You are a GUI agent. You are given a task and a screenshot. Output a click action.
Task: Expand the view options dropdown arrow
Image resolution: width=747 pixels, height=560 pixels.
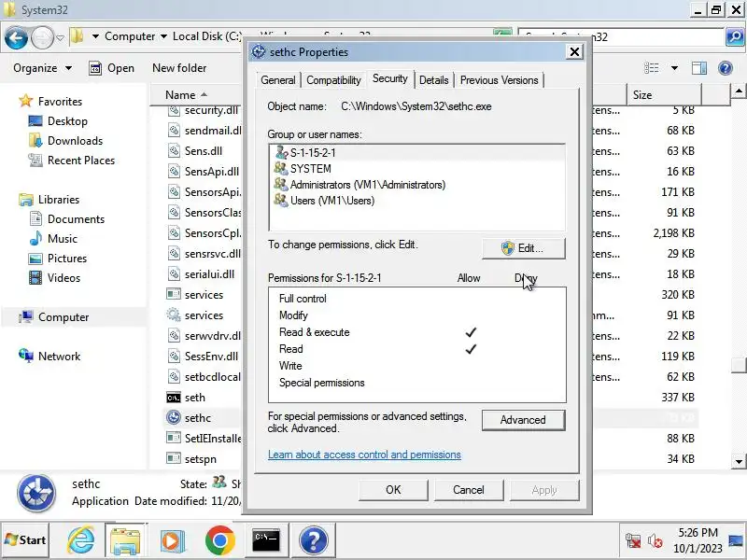pos(674,68)
